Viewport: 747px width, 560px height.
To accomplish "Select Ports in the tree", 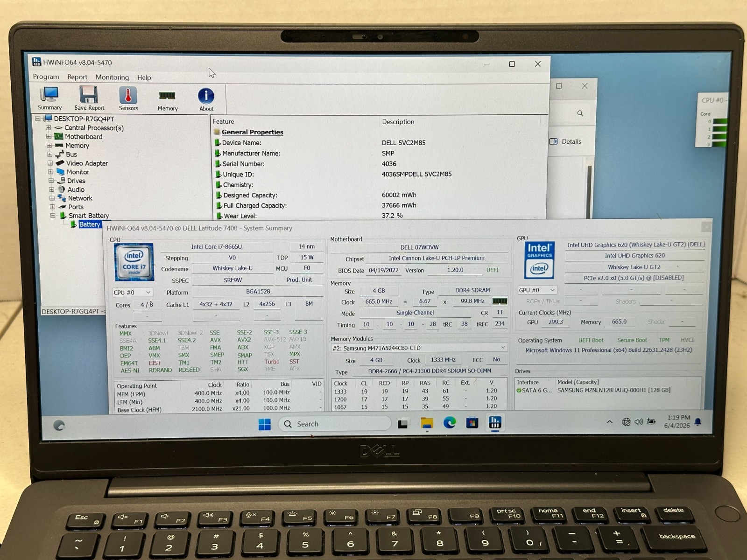I will (76, 207).
